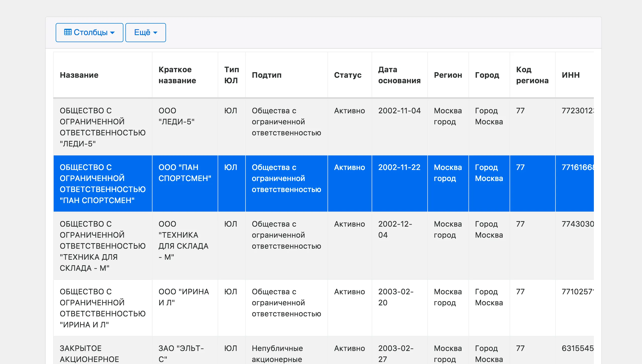This screenshot has height=364, width=642.
Task: Sort table by Код региона header
Action: click(532, 75)
